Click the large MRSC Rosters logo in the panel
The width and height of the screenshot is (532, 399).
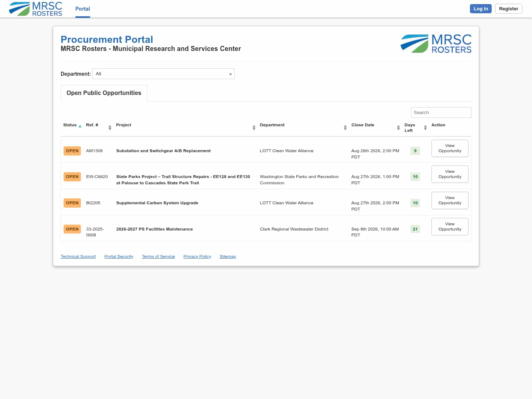[436, 44]
